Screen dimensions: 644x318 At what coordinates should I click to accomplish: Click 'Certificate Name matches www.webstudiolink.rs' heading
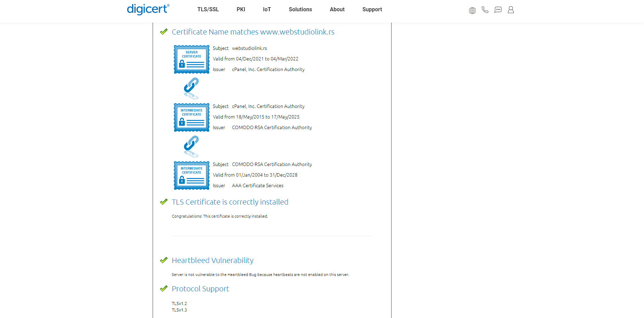pyautogui.click(x=253, y=32)
